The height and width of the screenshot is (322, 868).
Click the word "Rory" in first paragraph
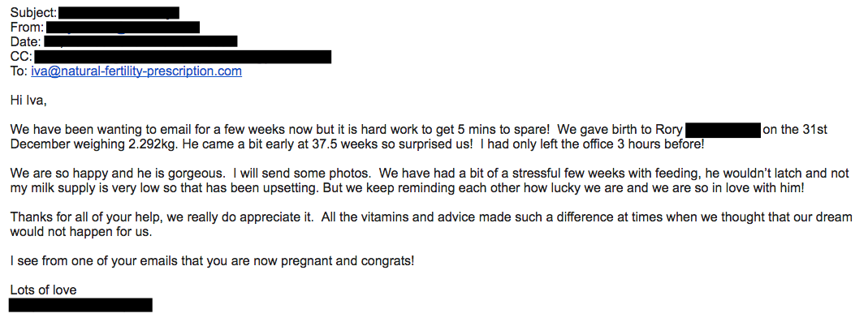coord(669,131)
